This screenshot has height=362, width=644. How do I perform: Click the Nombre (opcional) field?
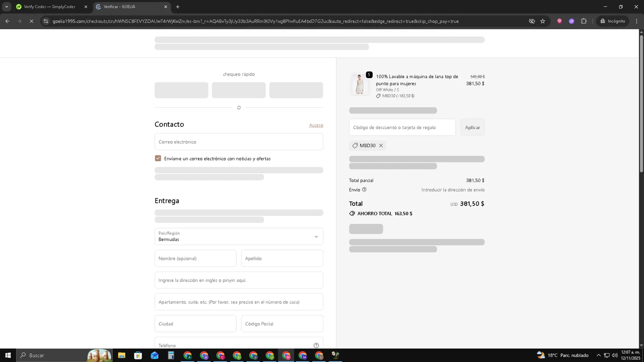coord(195,258)
